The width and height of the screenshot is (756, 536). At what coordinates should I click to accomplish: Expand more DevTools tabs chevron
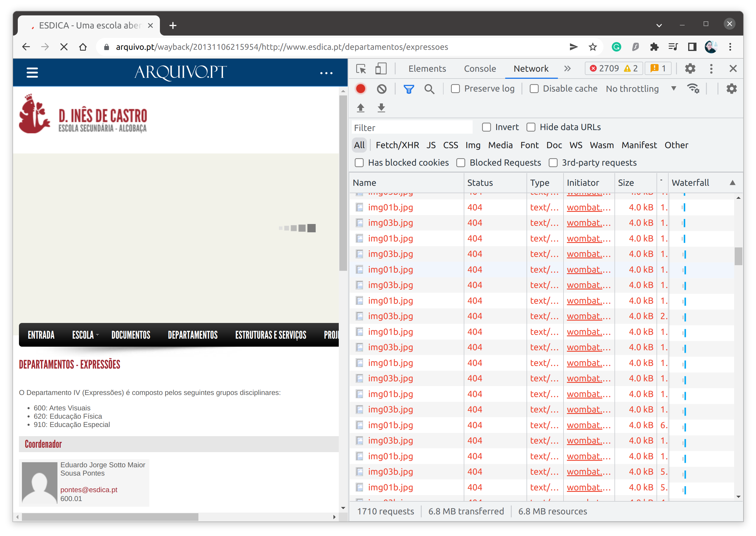pyautogui.click(x=567, y=69)
